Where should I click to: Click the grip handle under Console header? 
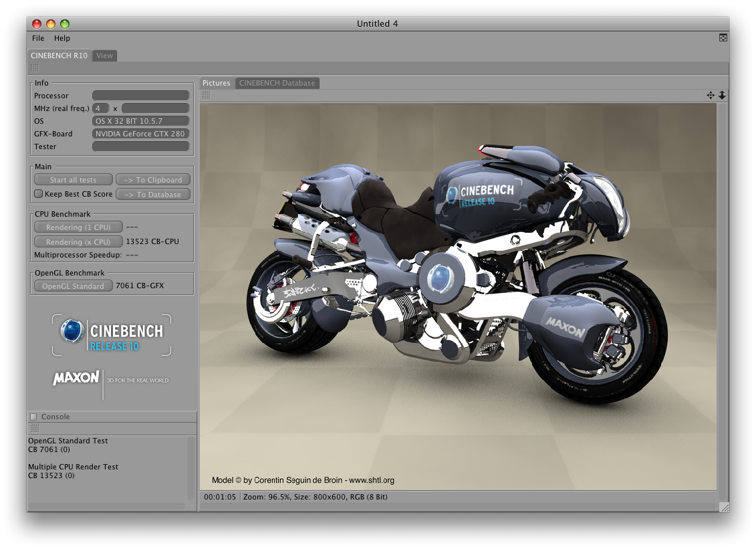[x=35, y=429]
